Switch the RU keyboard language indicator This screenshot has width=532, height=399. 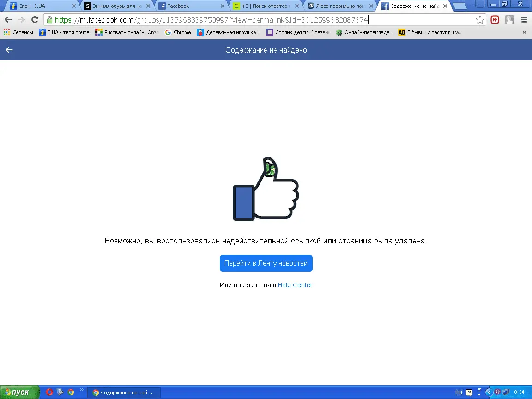tap(459, 392)
